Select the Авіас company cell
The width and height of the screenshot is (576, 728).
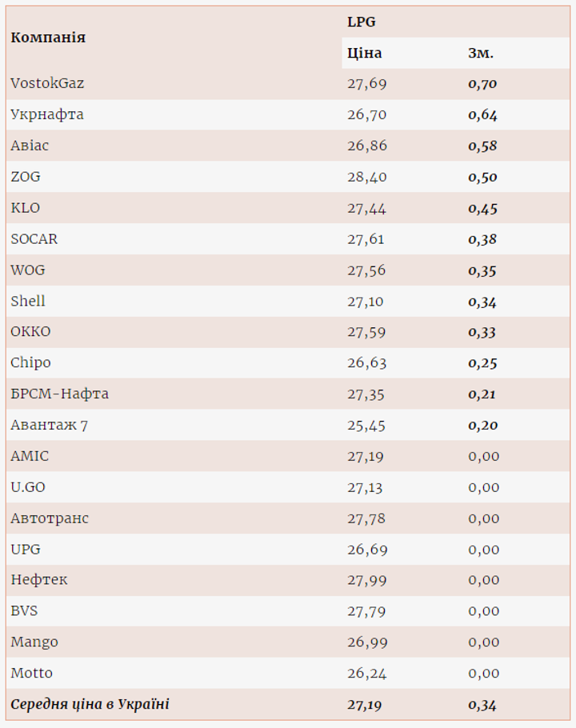click(x=30, y=146)
